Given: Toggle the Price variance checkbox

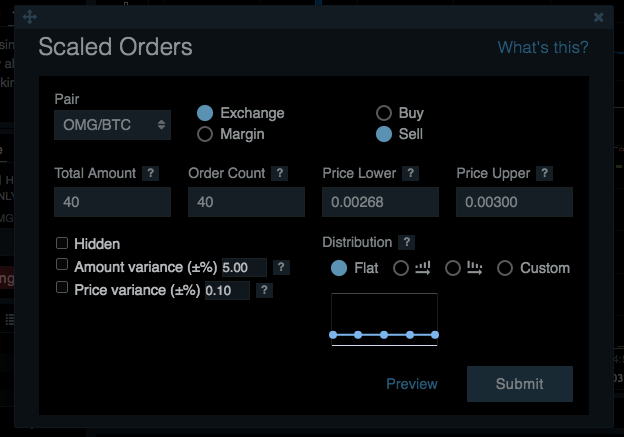Looking at the screenshot, I should (62, 288).
